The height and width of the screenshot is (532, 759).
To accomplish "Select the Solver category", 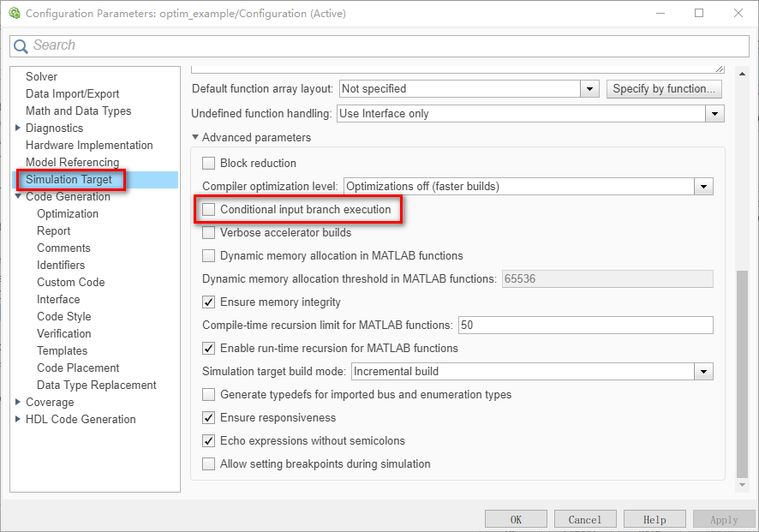I will pyautogui.click(x=41, y=76).
